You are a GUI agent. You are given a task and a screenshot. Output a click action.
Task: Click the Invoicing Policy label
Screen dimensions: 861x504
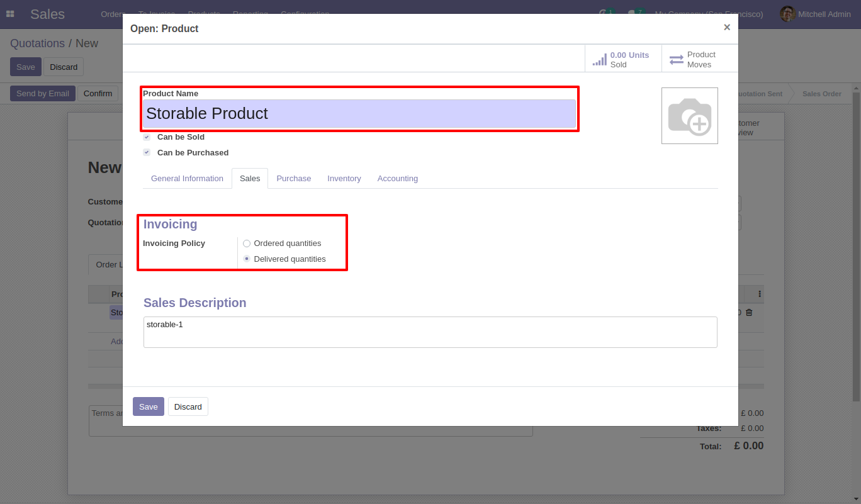(x=174, y=244)
